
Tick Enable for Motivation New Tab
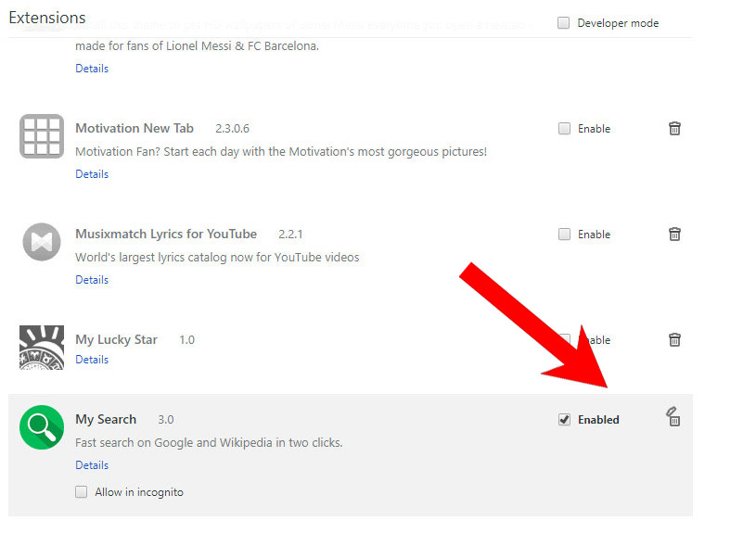pyautogui.click(x=564, y=129)
